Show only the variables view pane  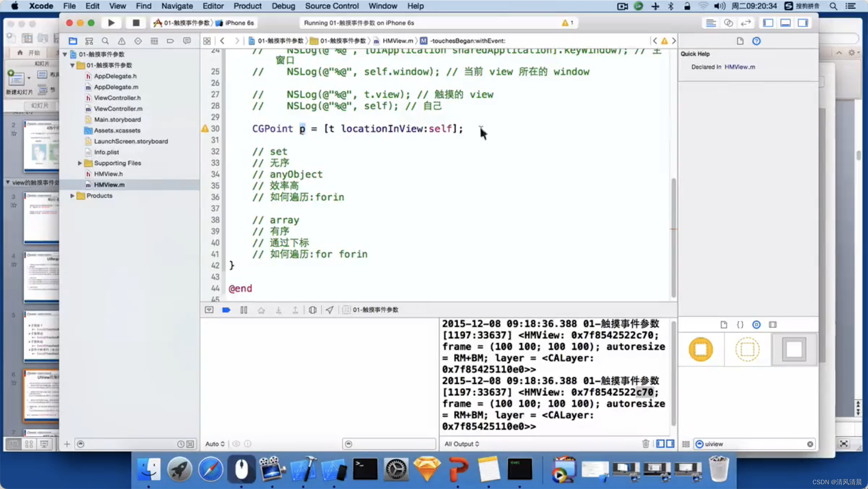click(660, 444)
